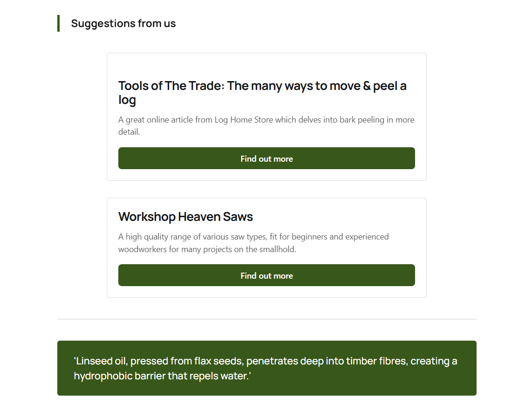Click the Log Home Store article description text
The height and width of the screenshot is (411, 532).
point(266,125)
